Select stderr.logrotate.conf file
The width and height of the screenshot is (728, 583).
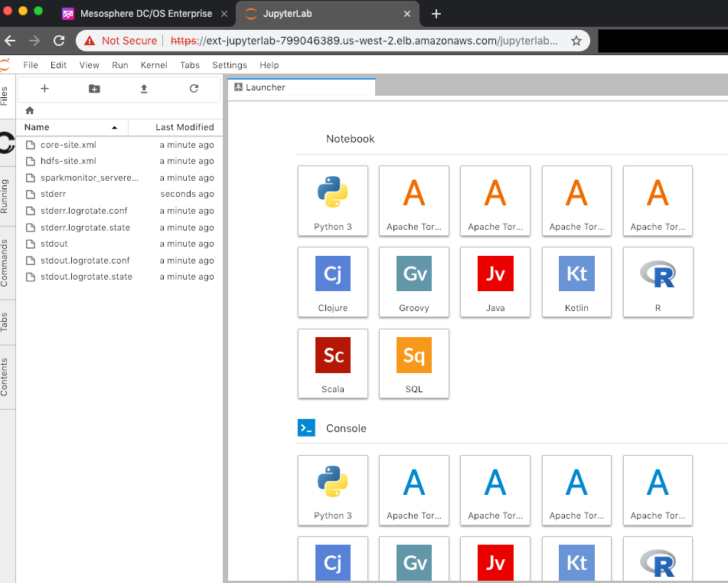[119, 211]
